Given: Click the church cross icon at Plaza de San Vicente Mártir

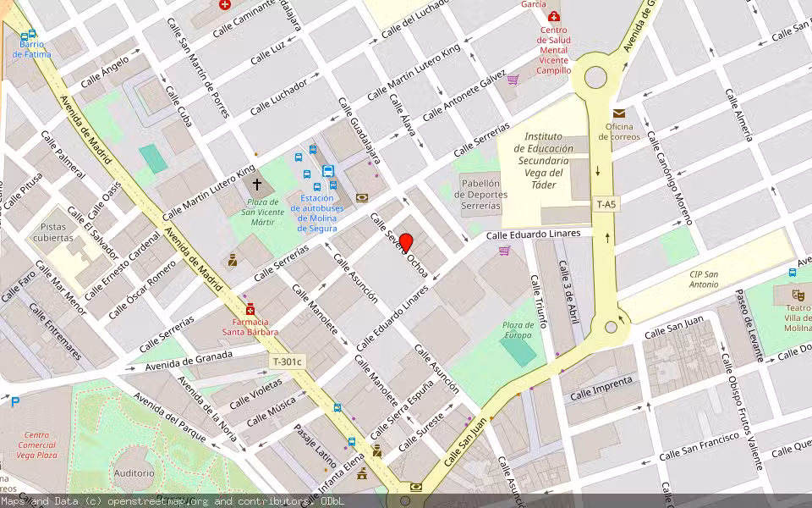Looking at the screenshot, I should coord(257,184).
